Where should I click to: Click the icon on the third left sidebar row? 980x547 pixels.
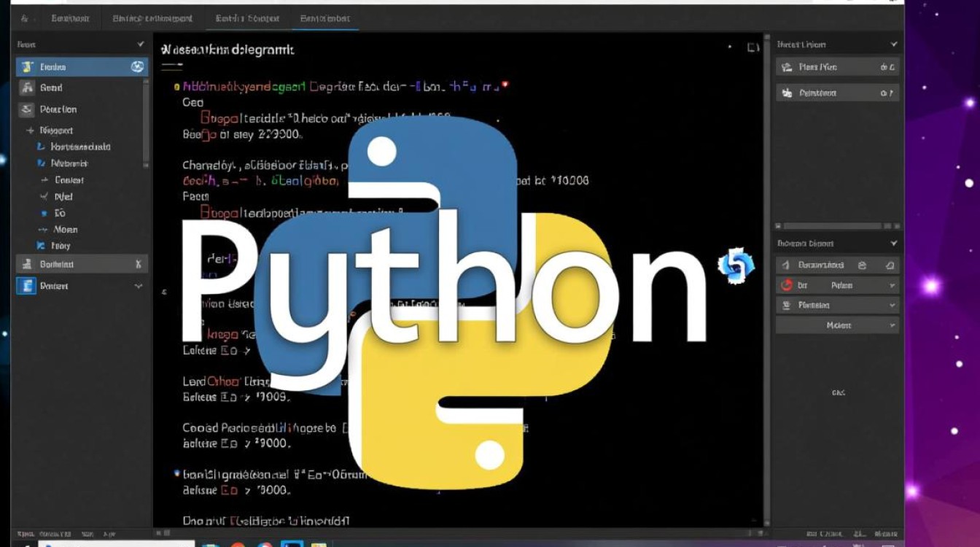point(27,109)
